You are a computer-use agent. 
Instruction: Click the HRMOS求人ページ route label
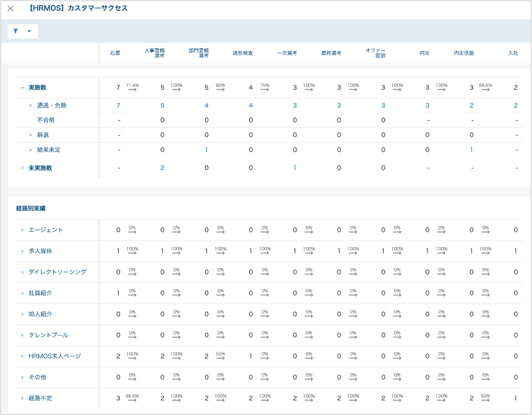click(55, 356)
